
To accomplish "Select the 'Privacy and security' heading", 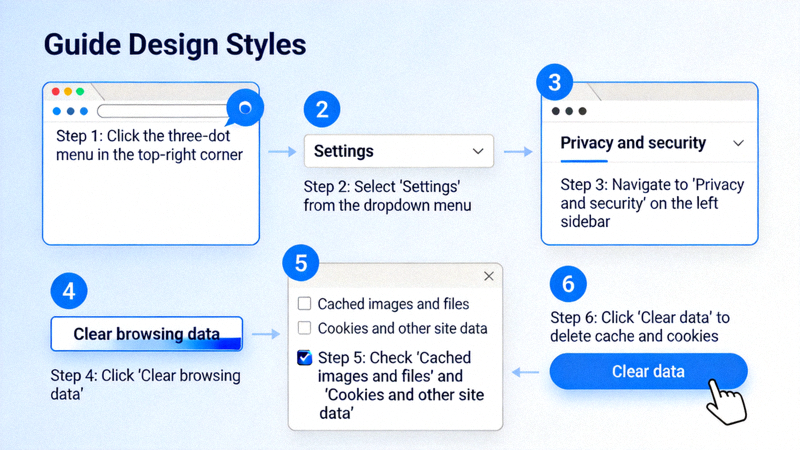I will pyautogui.click(x=633, y=143).
